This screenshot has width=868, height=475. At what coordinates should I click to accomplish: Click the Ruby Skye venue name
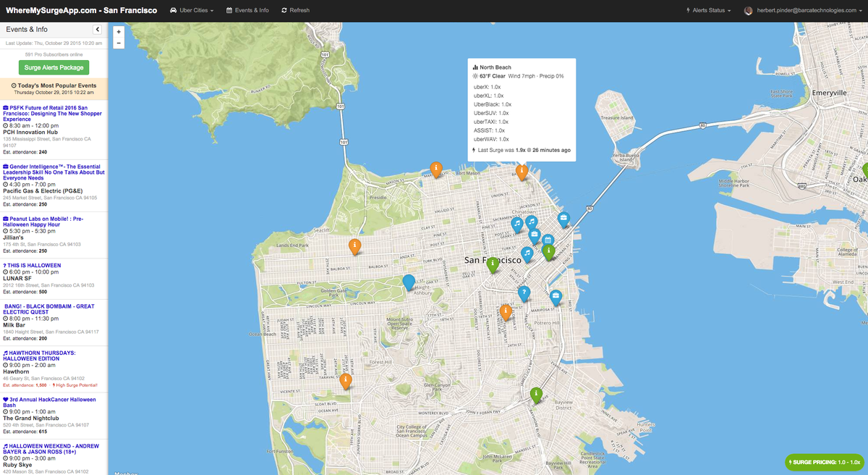click(17, 464)
